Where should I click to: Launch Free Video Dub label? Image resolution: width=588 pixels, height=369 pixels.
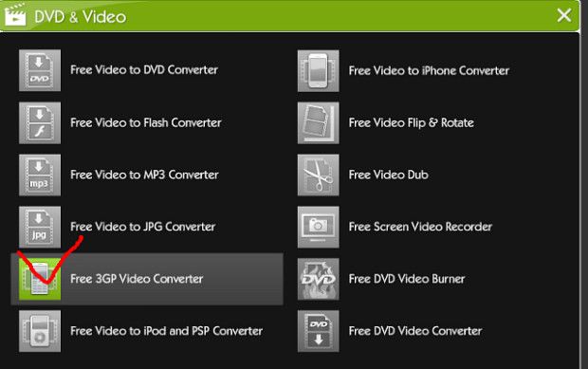(389, 175)
